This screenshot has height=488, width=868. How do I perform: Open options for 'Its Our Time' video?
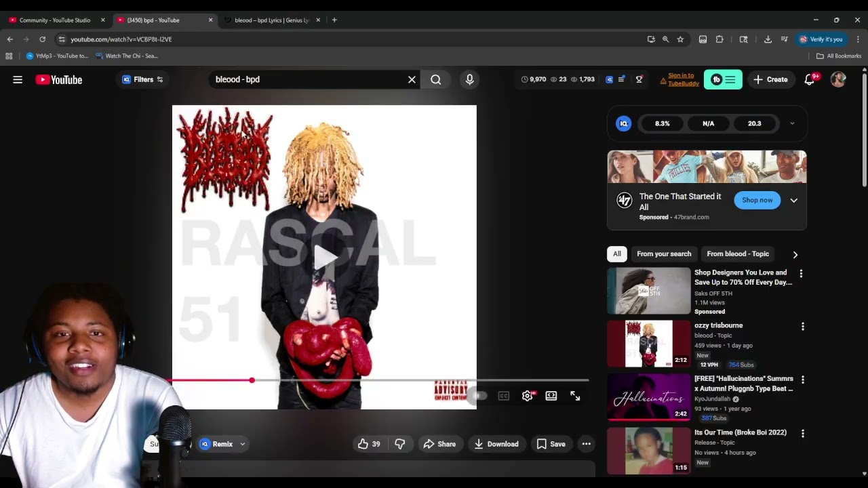803,434
